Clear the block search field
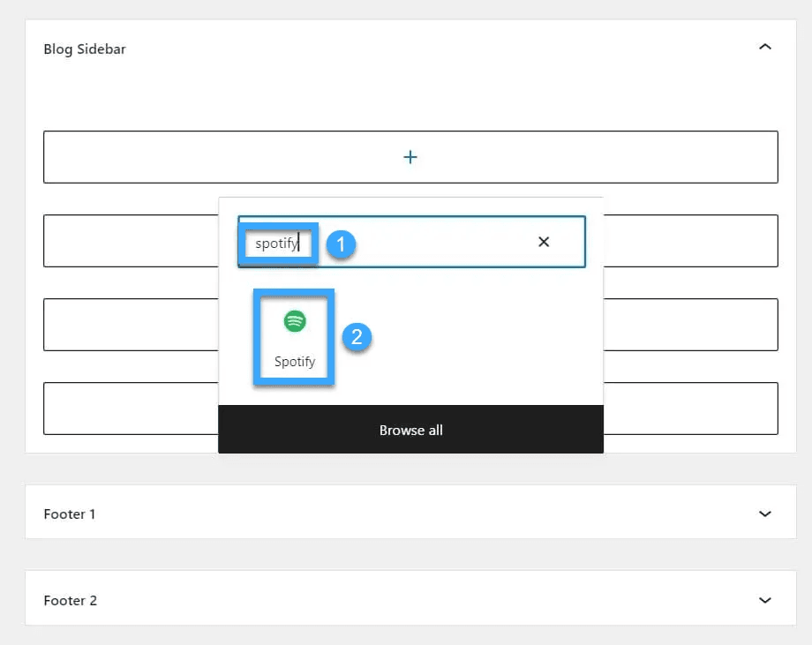The height and width of the screenshot is (645, 812). (543, 242)
